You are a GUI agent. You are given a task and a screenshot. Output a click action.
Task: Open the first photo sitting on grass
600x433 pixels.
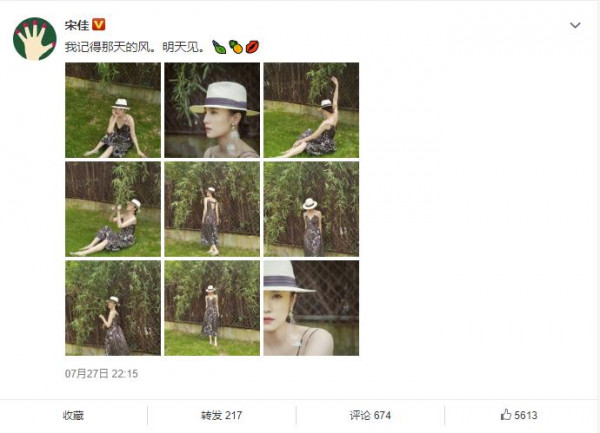[x=113, y=110]
